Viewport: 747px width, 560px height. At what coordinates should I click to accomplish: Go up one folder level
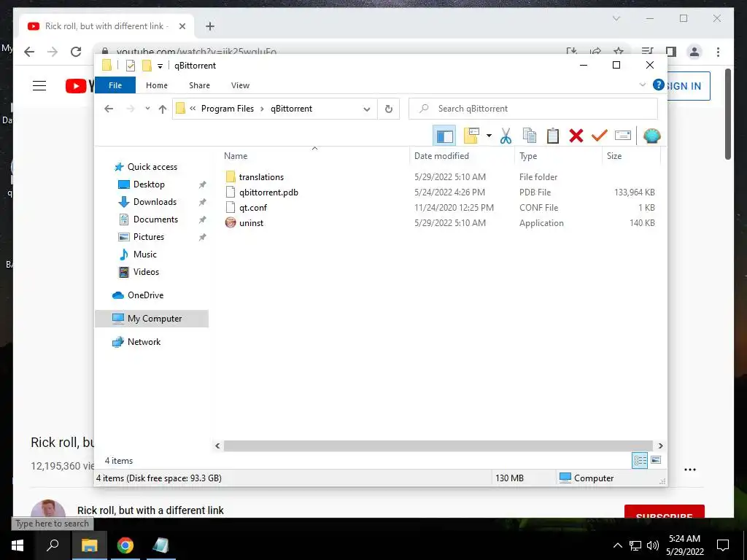coord(163,109)
